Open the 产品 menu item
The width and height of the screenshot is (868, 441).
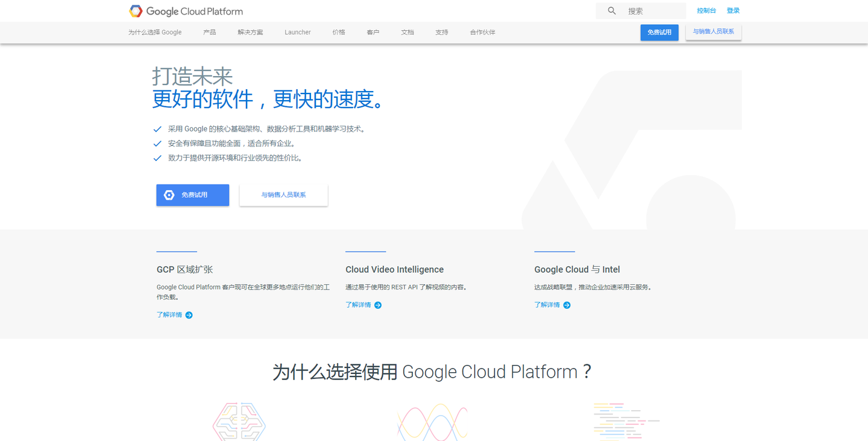(210, 33)
